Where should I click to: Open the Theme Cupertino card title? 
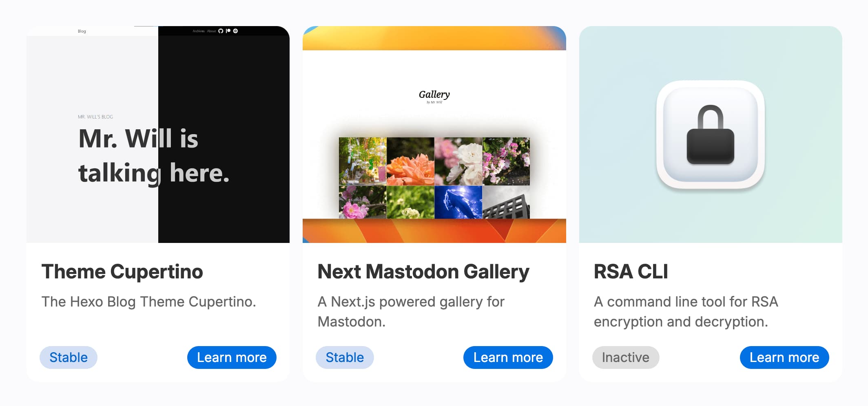[x=122, y=271]
